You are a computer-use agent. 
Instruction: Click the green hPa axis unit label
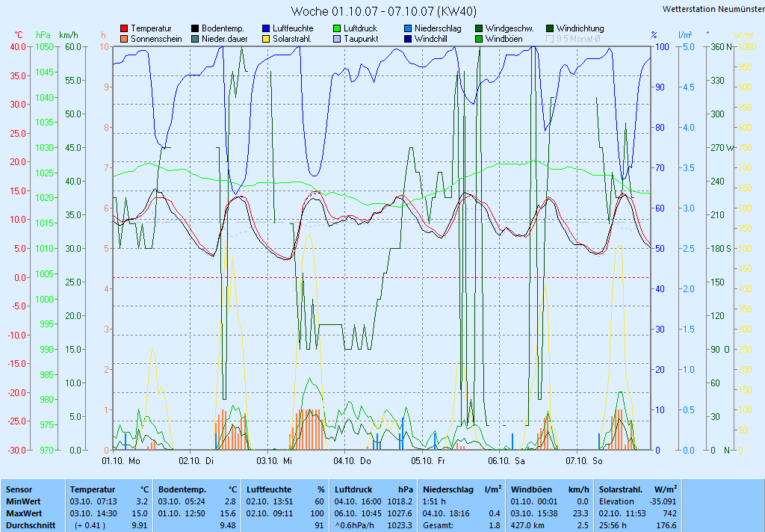pos(43,35)
